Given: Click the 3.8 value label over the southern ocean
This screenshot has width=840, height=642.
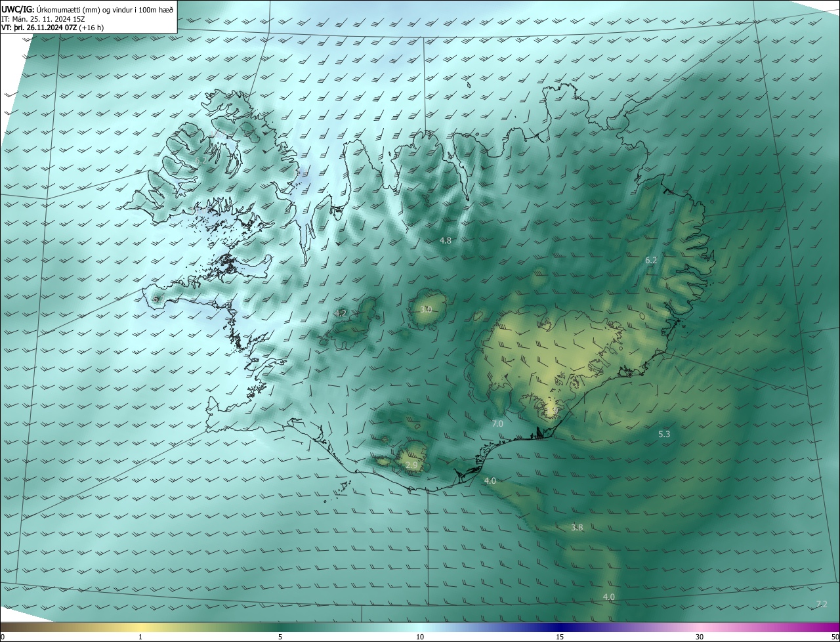Looking at the screenshot, I should click(x=577, y=528).
